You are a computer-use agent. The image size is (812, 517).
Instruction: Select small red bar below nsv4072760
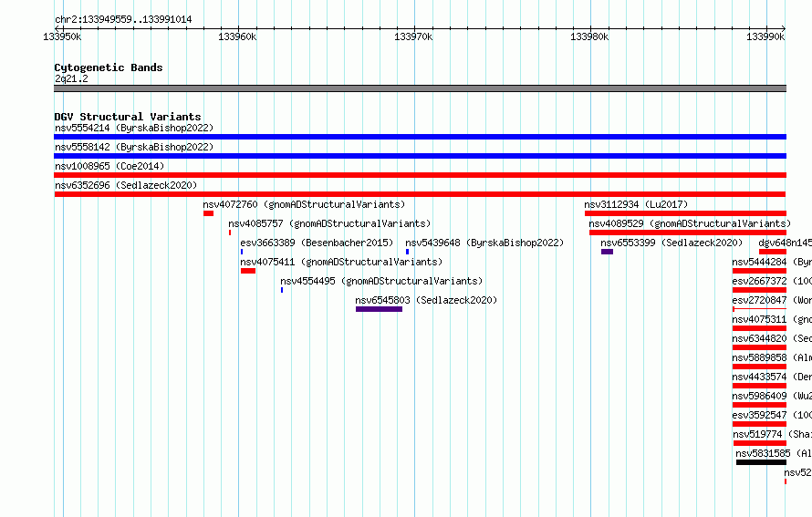click(208, 213)
